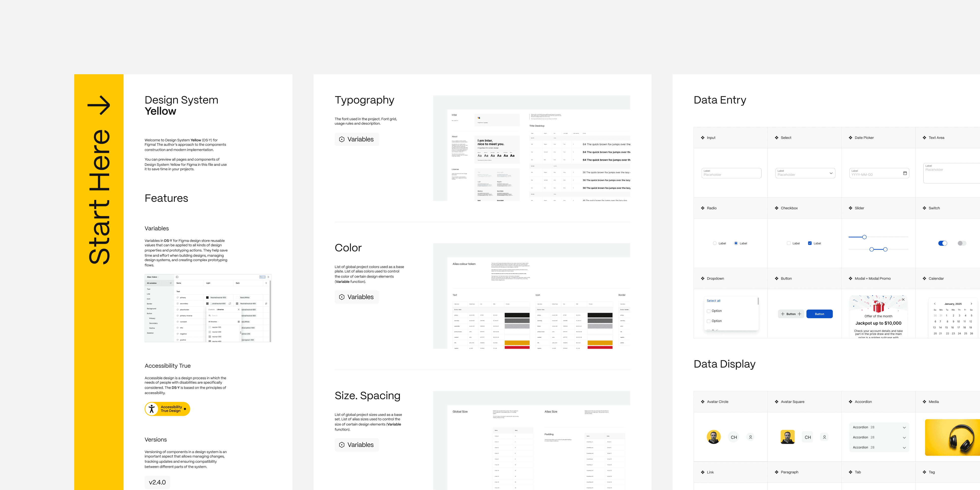This screenshot has width=980, height=490.
Task: Click the next month arrow in calendar
Action: coord(971,304)
